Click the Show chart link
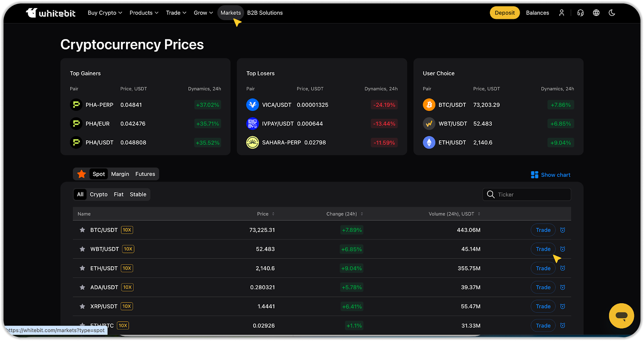This screenshot has height=341, width=644. pos(551,175)
